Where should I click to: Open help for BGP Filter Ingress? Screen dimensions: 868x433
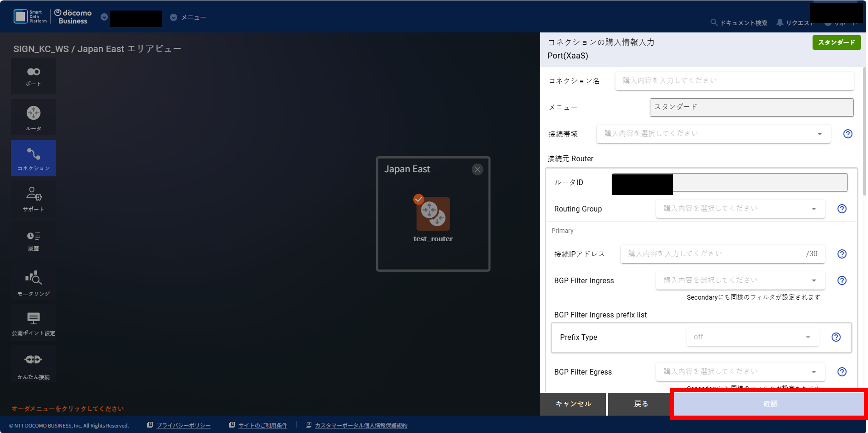click(x=842, y=280)
